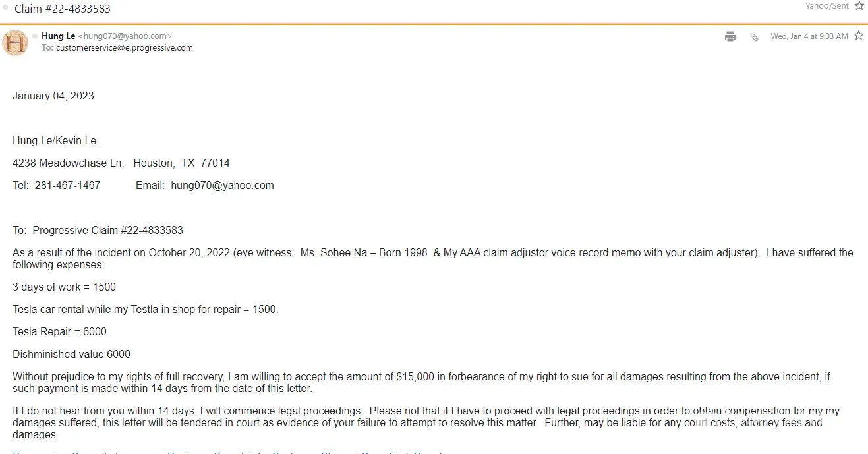Viewport: 868px width, 454px height.
Task: Click the paperclip attachment icon
Action: pyautogui.click(x=754, y=37)
